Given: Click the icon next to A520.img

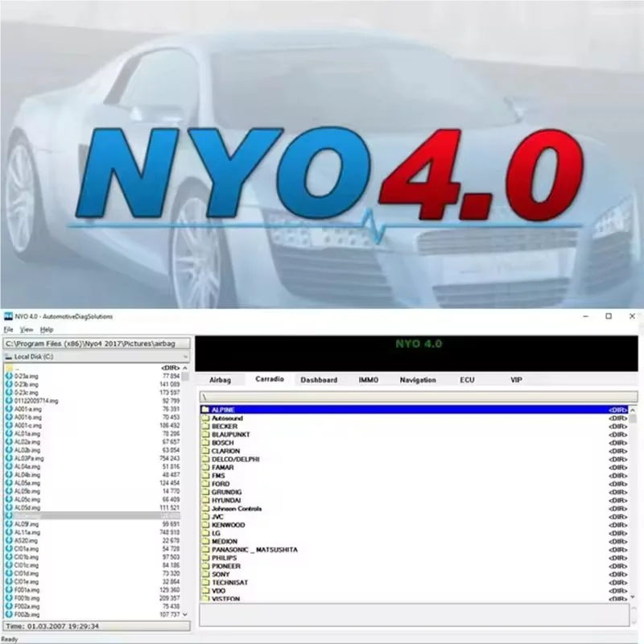Looking at the screenshot, I should tap(8, 539).
